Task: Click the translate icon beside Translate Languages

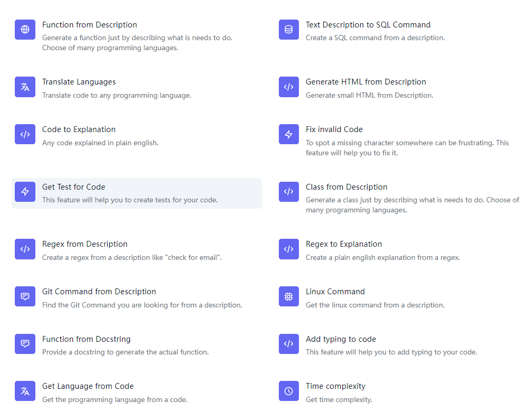Action: (x=25, y=87)
